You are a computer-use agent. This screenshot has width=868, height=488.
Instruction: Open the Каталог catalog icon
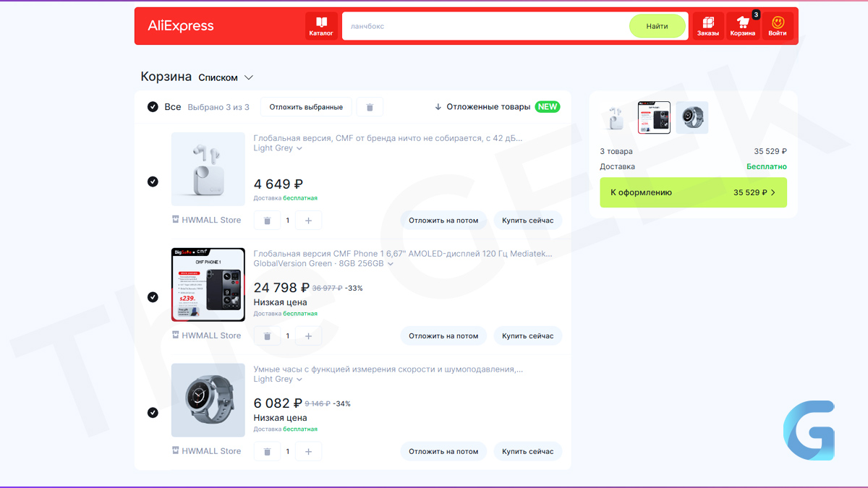(321, 26)
